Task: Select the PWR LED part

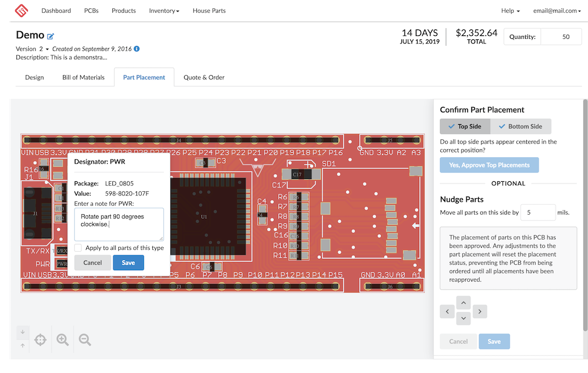Action: pyautogui.click(x=62, y=264)
